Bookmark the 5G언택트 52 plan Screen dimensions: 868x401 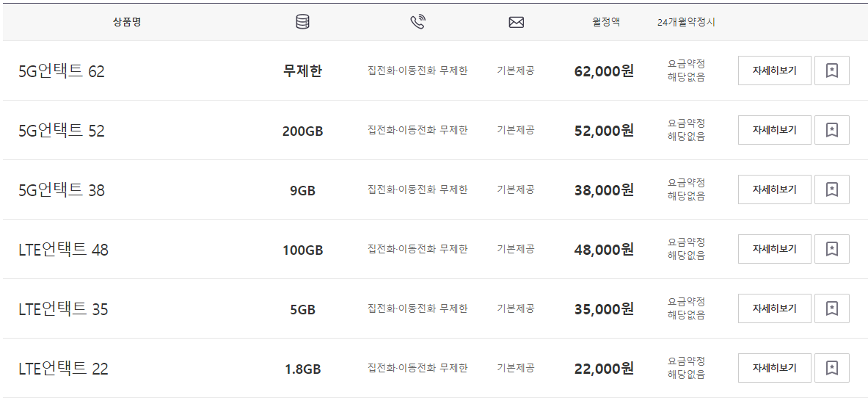click(831, 130)
